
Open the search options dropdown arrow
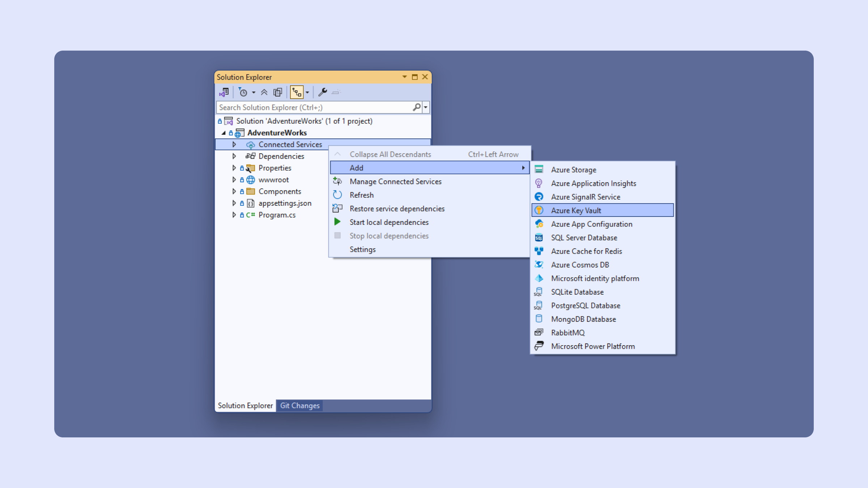(x=426, y=107)
